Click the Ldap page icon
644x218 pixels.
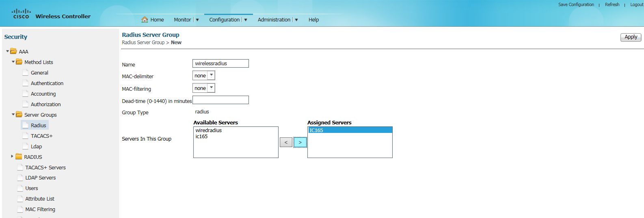pos(26,146)
